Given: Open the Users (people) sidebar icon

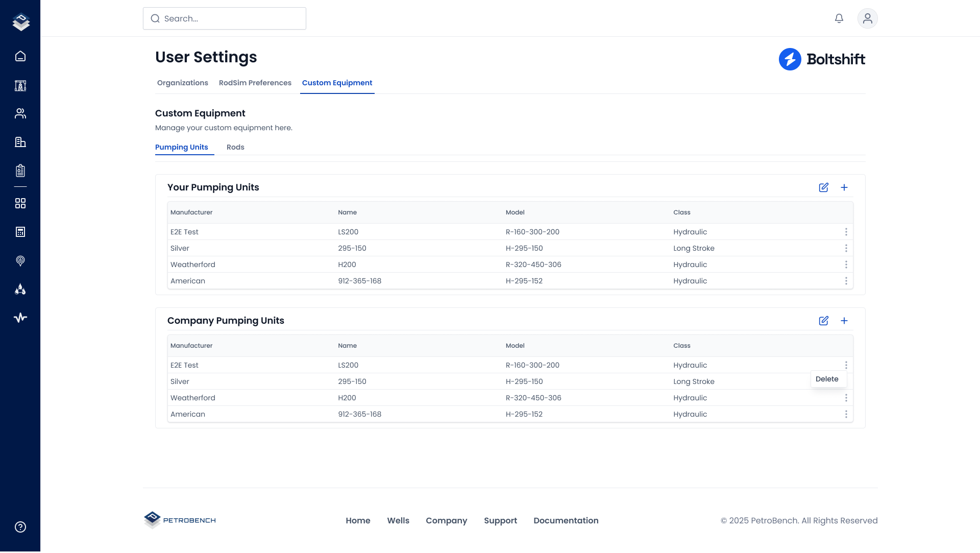Looking at the screenshot, I should pyautogui.click(x=20, y=113).
